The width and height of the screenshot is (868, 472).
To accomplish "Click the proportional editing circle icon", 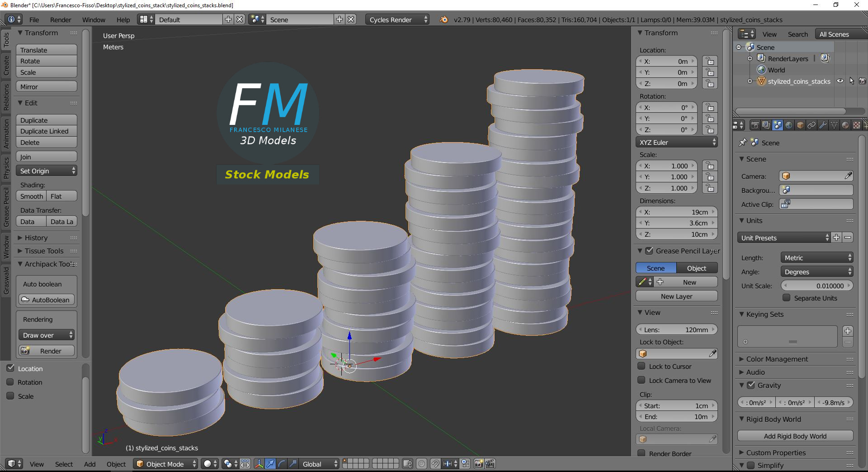I will [x=421, y=464].
